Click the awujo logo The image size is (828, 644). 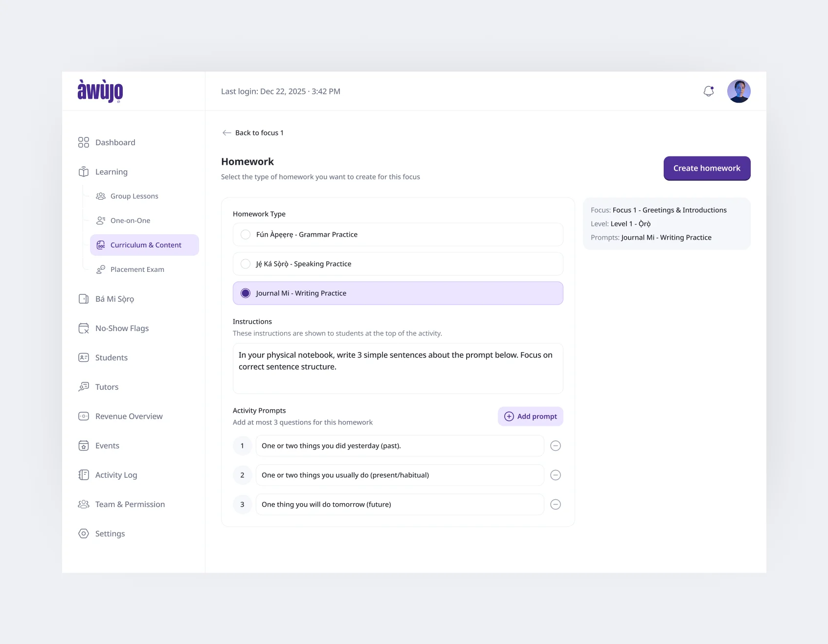coord(100,91)
